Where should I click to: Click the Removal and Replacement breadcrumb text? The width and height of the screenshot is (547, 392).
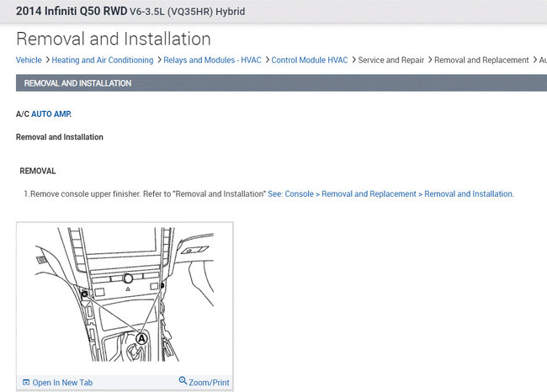(481, 60)
